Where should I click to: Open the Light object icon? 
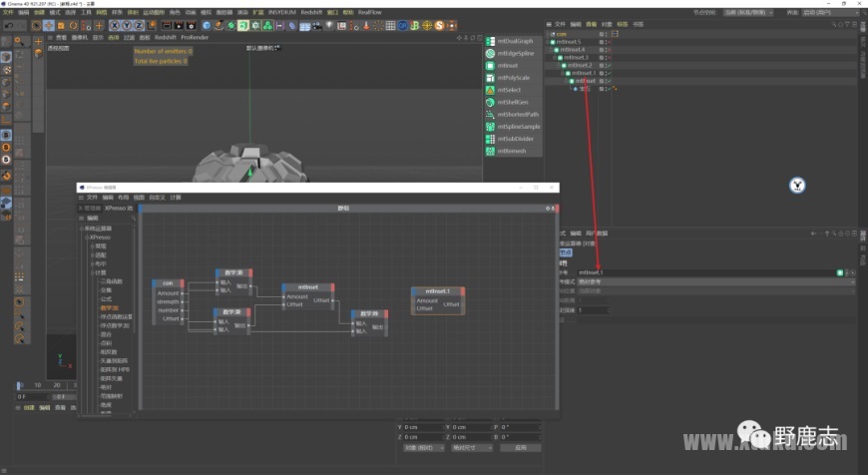click(x=329, y=26)
